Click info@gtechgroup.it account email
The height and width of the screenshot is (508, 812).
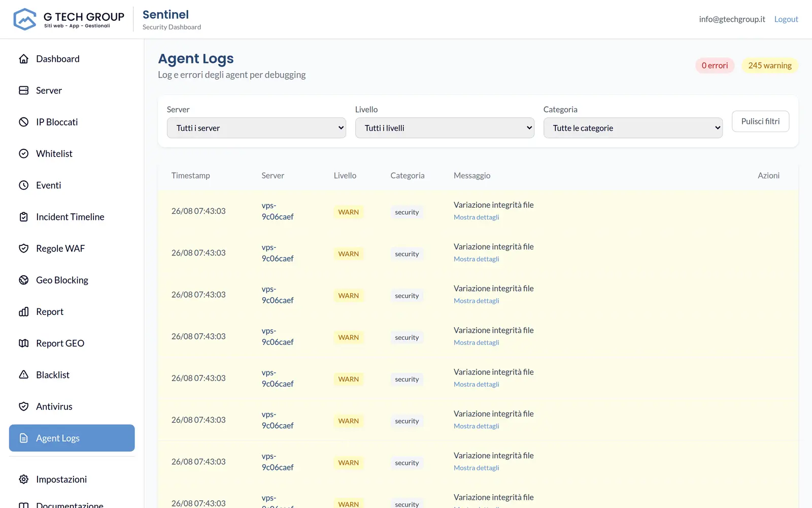(732, 19)
